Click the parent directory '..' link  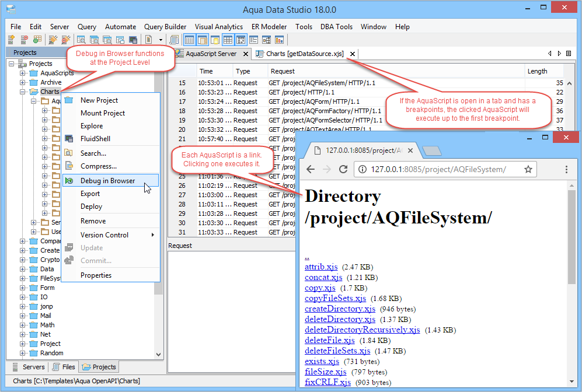pos(307,257)
